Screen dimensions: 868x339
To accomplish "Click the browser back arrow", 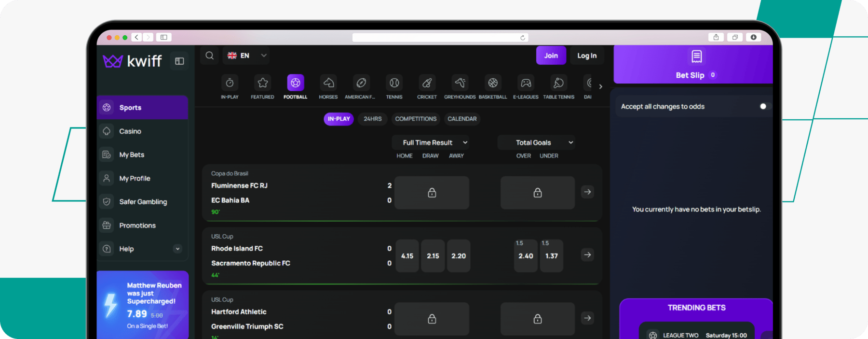I will pyautogui.click(x=136, y=37).
